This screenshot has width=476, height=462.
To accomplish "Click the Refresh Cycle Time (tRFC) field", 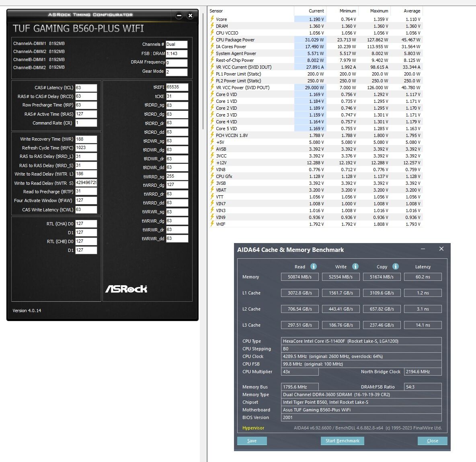I will tap(86, 148).
